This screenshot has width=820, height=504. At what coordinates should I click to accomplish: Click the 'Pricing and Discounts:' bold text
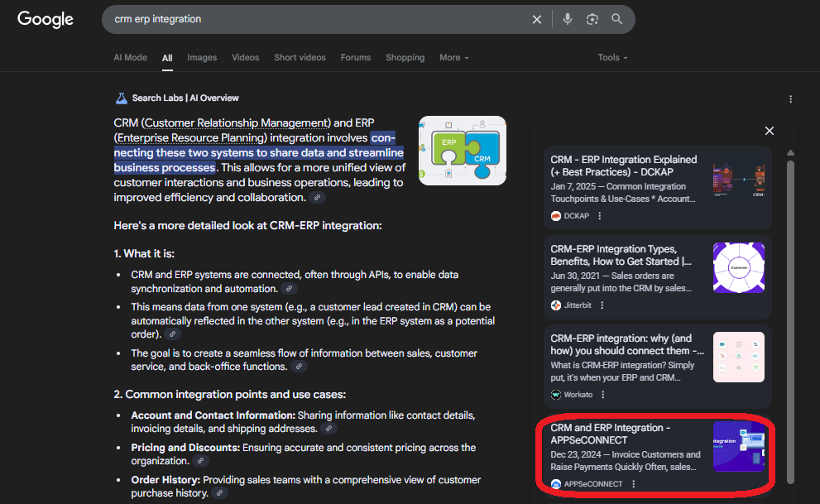[185, 448]
